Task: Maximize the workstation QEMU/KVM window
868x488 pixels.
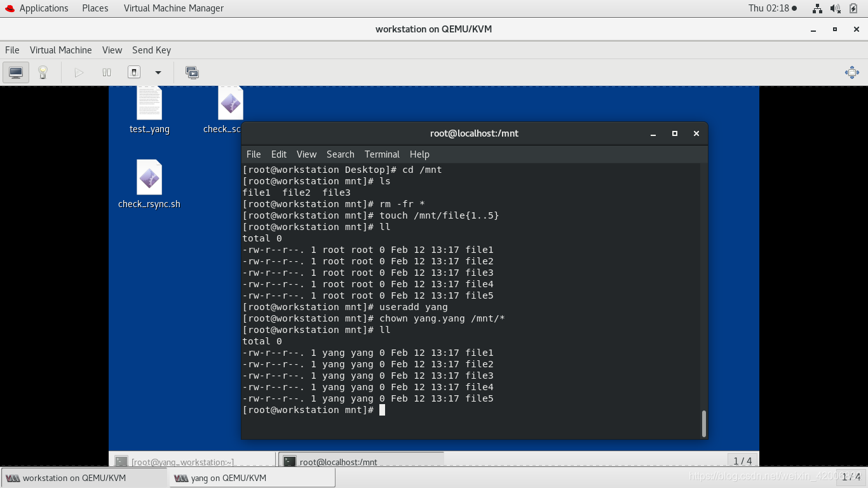Action: pos(835,29)
